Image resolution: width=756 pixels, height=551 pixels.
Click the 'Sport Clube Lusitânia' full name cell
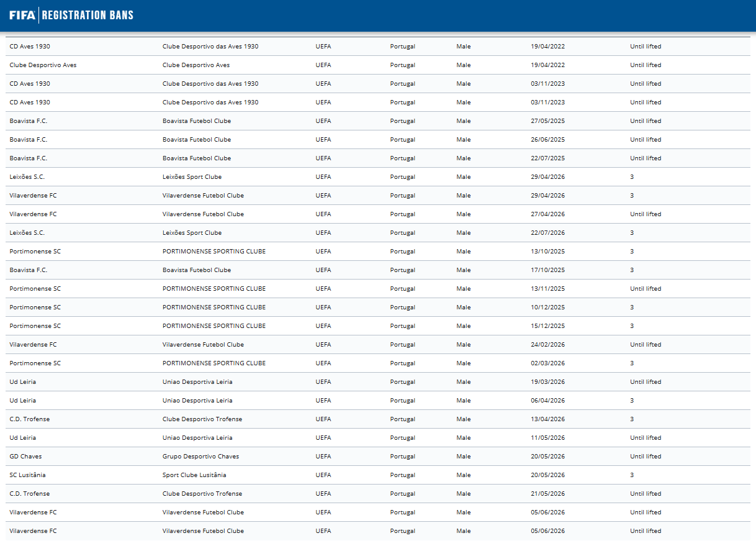pos(194,475)
